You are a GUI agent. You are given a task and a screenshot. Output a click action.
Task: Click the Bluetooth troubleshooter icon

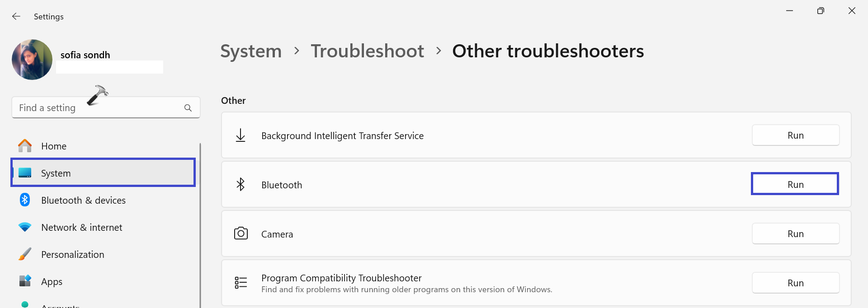coord(241,184)
